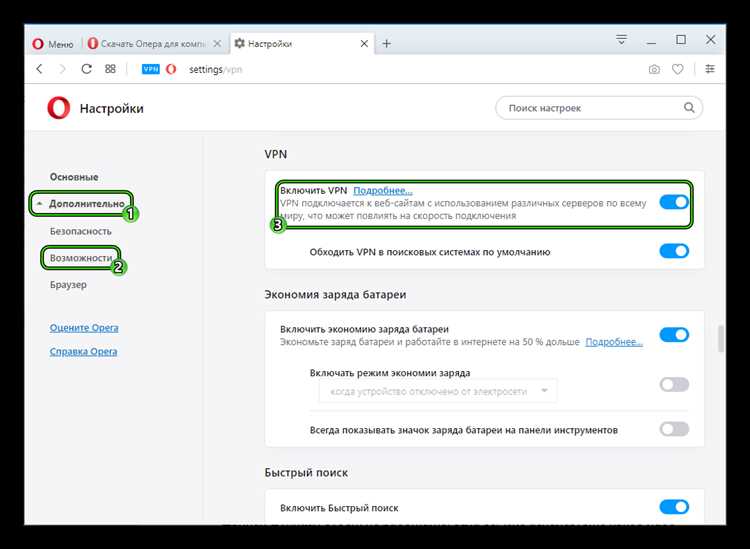Click the Opera icon on Скачать Опера tab
Screen dimensions: 750x549
click(93, 44)
